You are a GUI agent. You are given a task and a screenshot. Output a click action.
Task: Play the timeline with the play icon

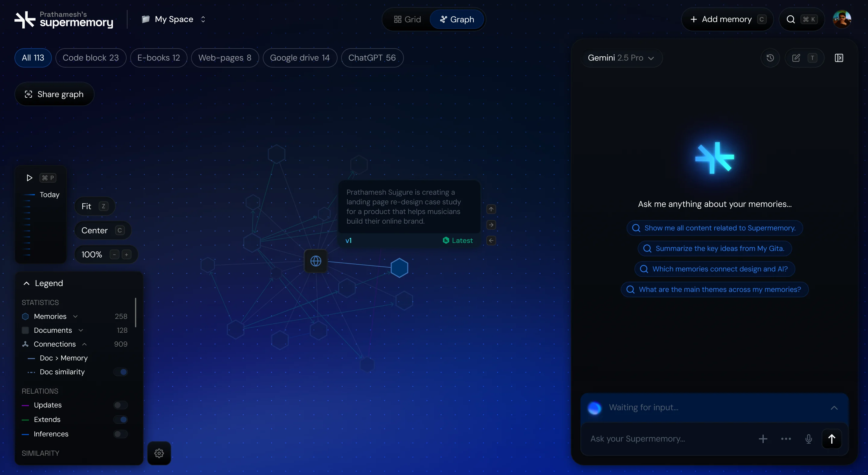tap(29, 178)
